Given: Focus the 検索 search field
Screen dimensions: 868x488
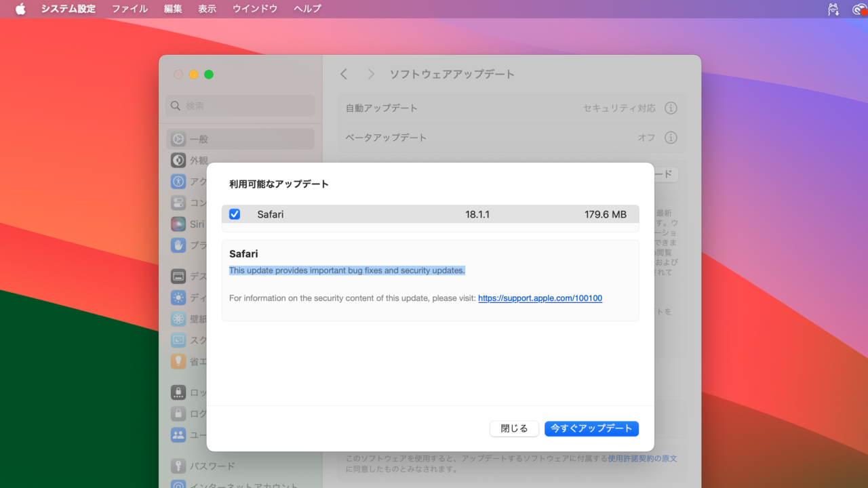Looking at the screenshot, I should 240,106.
